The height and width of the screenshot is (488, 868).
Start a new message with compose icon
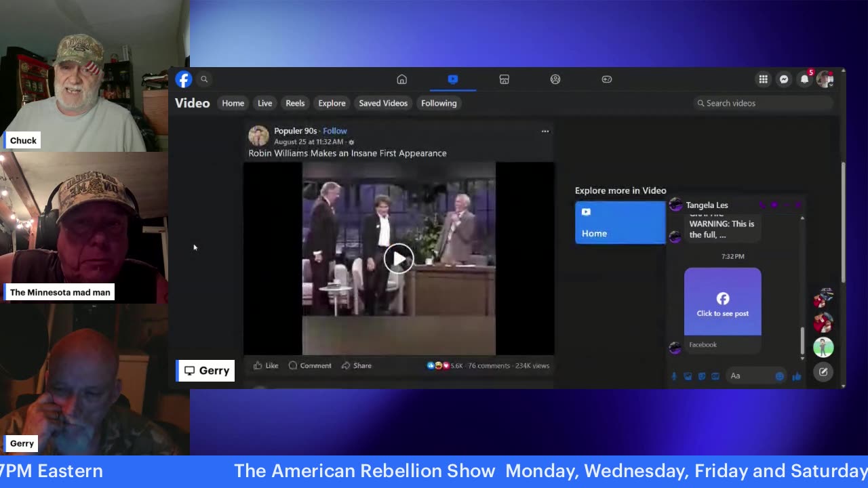click(823, 372)
